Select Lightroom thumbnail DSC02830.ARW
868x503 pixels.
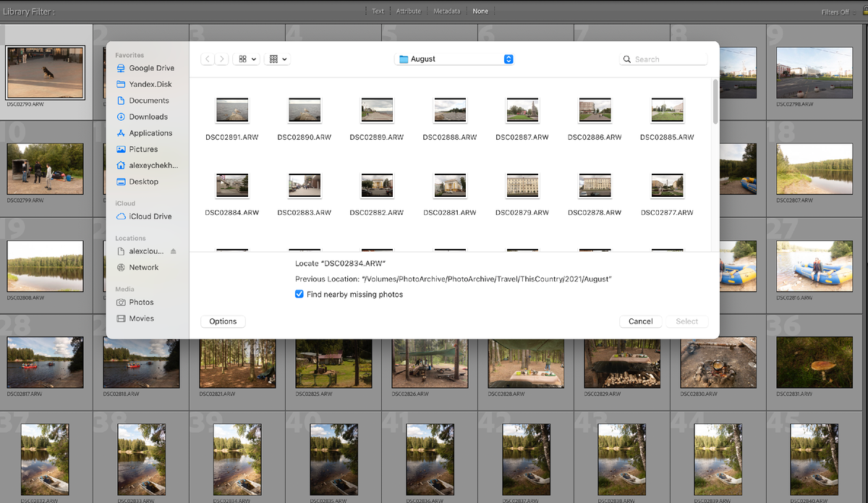[718, 363]
